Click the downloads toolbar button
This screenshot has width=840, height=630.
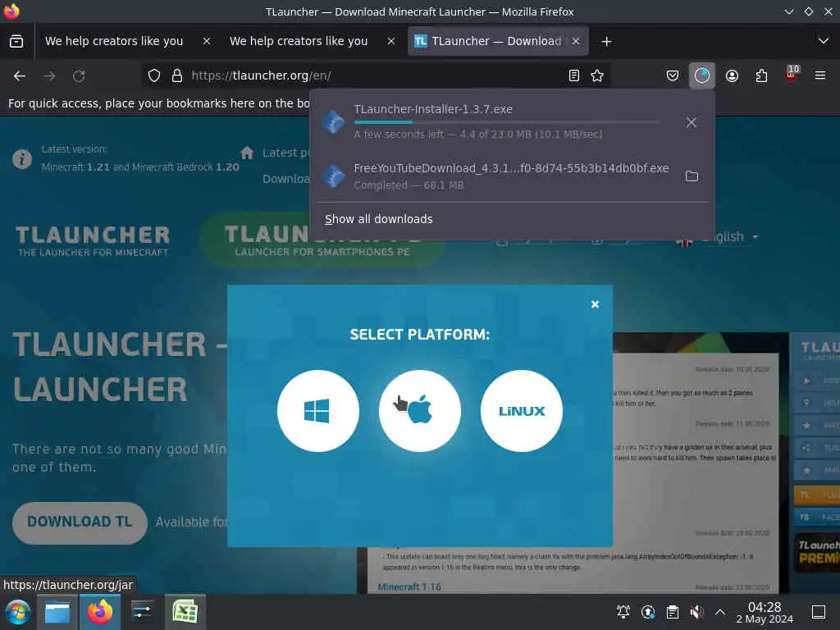pos(702,75)
